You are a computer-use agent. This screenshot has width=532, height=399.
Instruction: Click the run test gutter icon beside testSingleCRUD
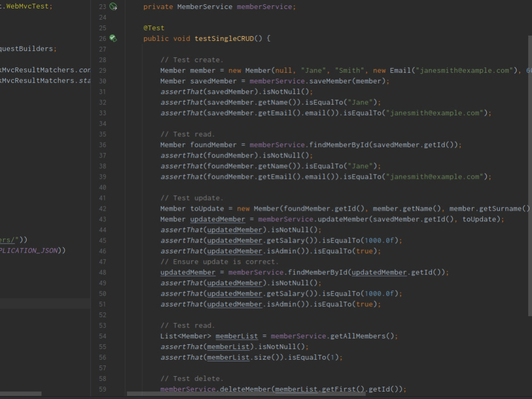113,38
